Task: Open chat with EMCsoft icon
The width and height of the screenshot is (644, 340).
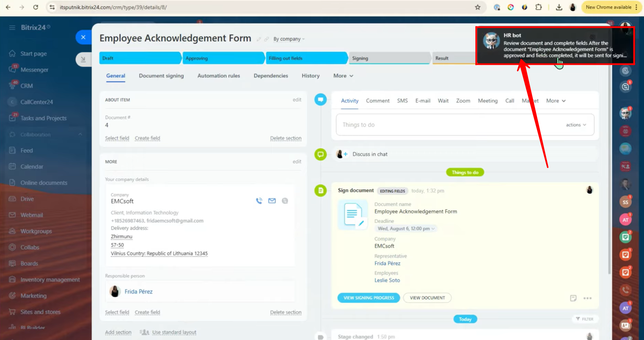Action: [x=285, y=201]
